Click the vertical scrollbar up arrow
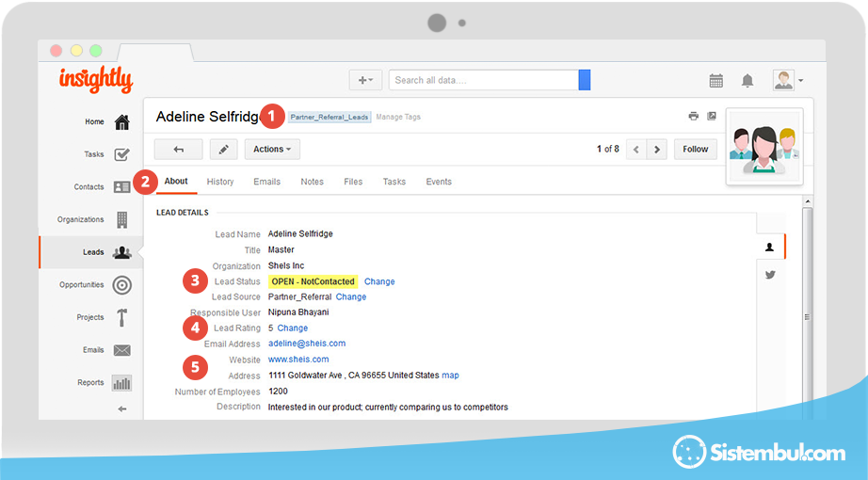Viewport: 868px width, 480px height. (x=807, y=201)
